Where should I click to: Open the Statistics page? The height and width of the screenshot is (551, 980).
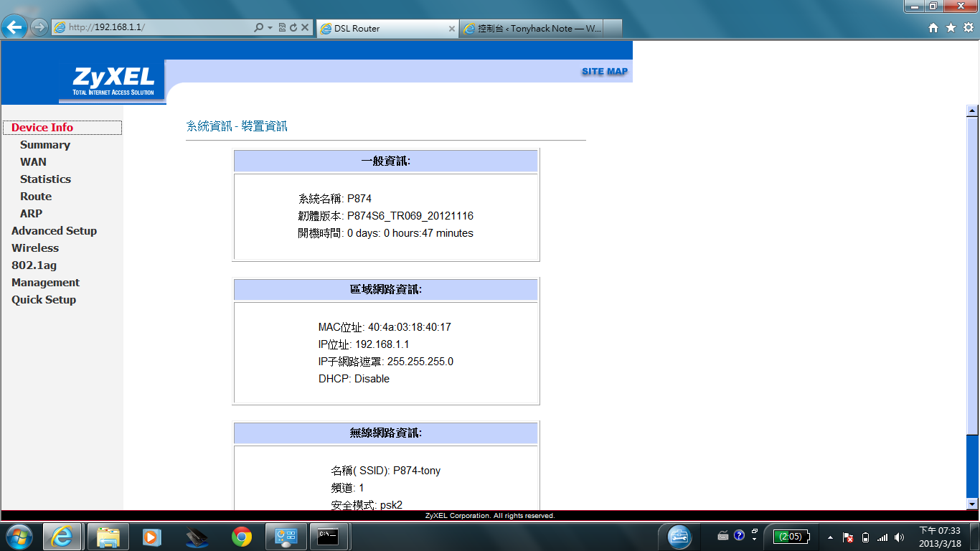[45, 179]
